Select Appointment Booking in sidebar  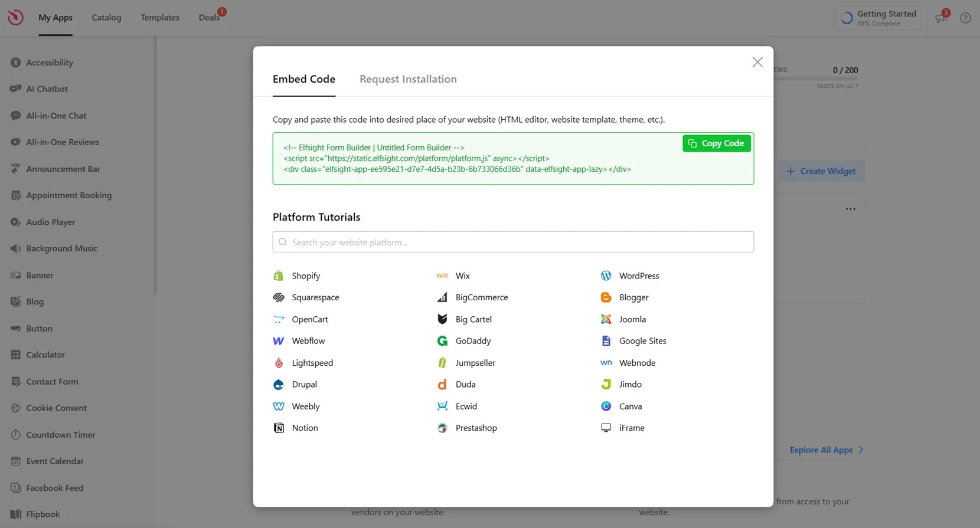[x=68, y=195]
